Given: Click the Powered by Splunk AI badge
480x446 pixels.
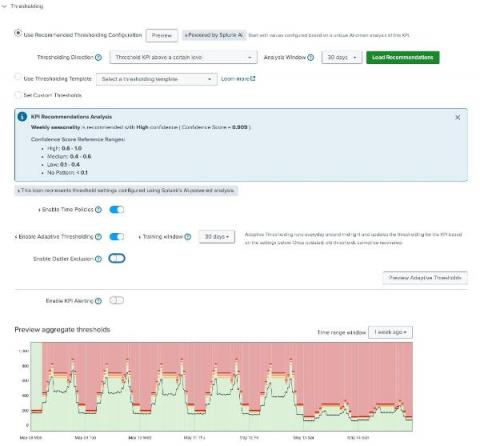Looking at the screenshot, I should [214, 35].
